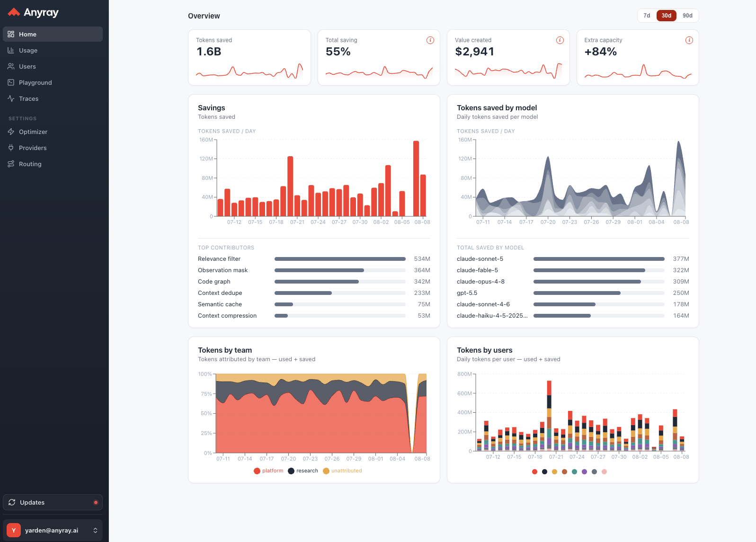Go to the Playground page
The image size is (756, 542).
click(x=53, y=82)
